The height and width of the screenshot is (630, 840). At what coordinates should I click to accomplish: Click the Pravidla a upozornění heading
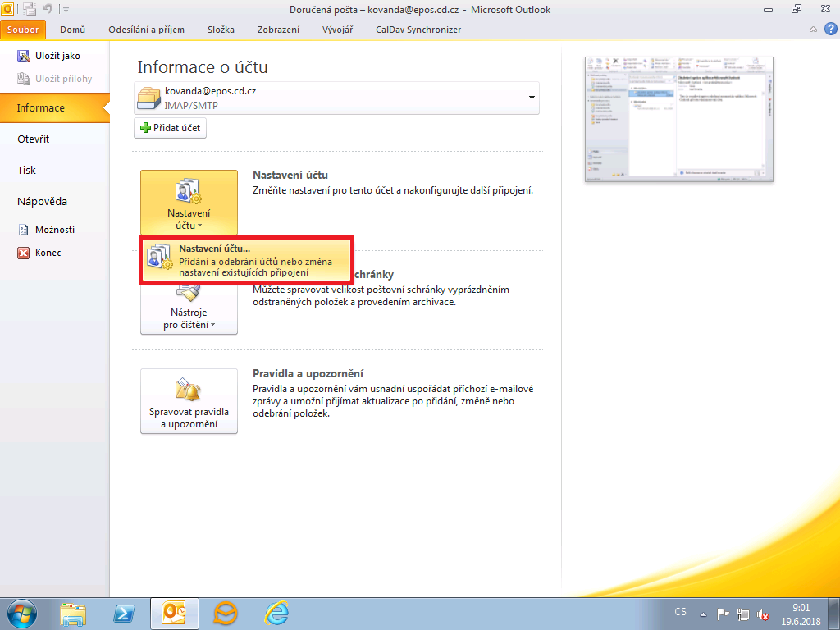(308, 373)
